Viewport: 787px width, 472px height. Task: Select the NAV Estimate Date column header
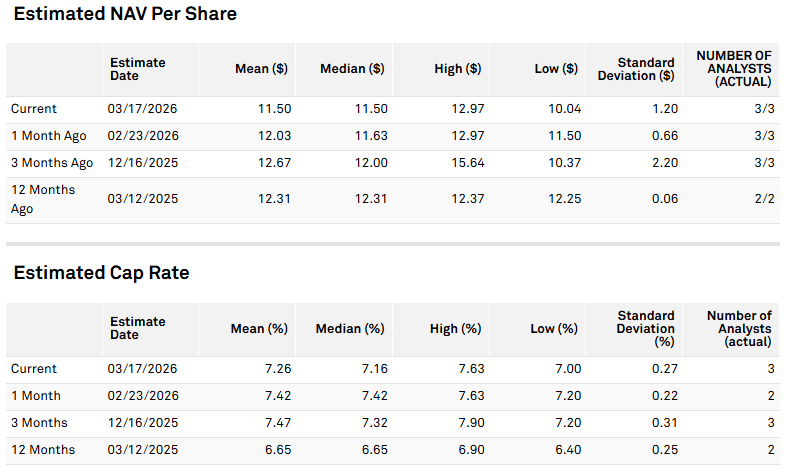coord(137,69)
